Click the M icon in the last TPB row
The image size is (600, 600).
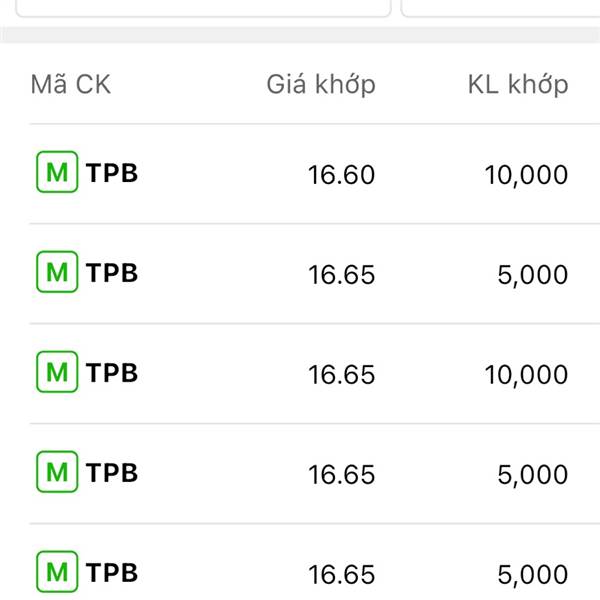coord(57,571)
